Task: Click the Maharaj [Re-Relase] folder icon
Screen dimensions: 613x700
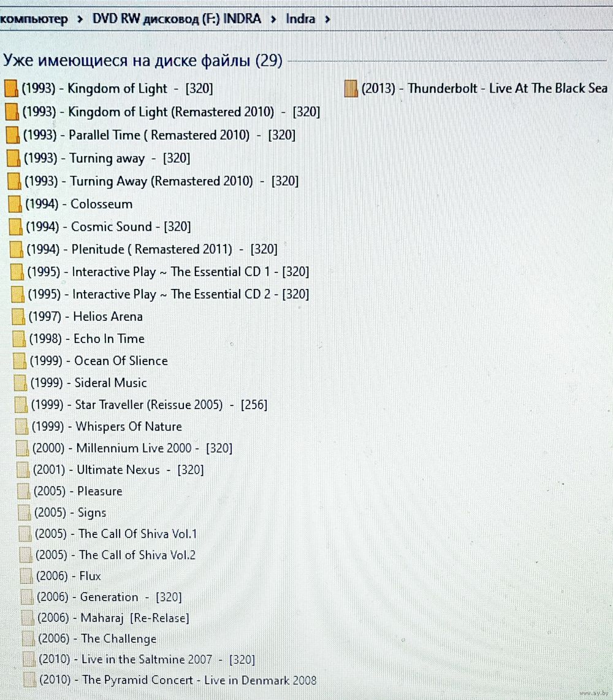Action: tap(28, 618)
